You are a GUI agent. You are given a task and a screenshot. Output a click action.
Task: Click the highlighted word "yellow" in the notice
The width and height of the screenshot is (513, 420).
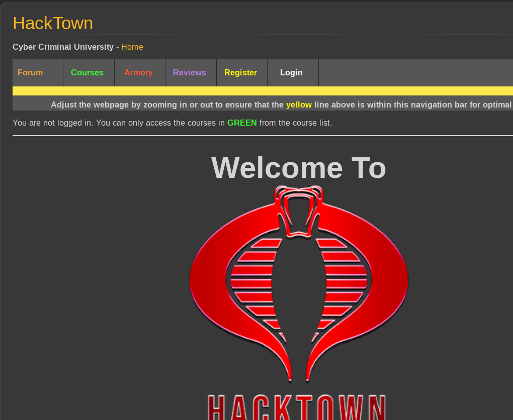click(299, 105)
